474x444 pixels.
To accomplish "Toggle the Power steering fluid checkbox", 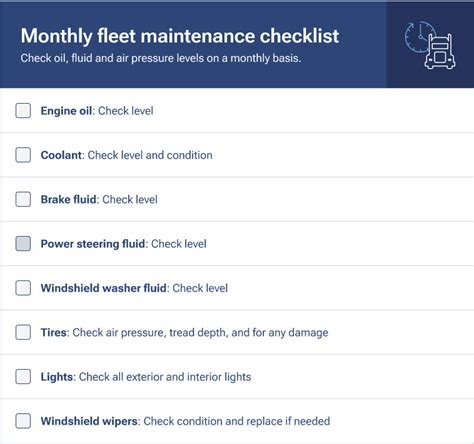I will (x=23, y=244).
